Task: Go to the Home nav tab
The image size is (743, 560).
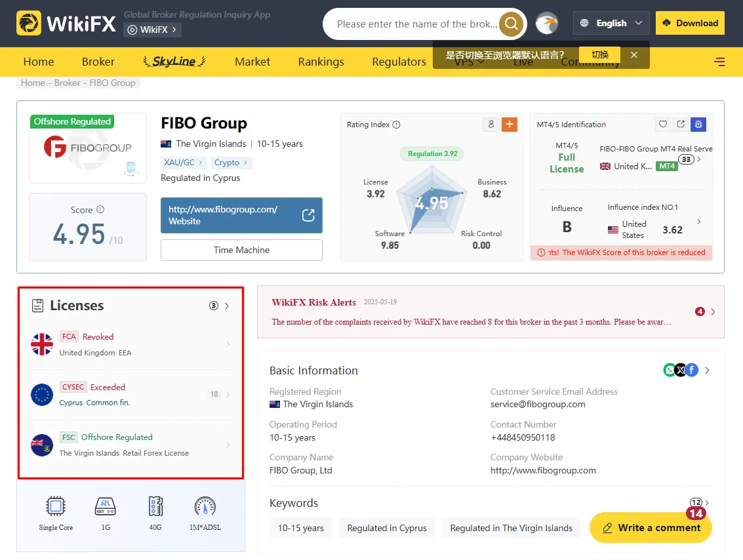Action: (39, 62)
